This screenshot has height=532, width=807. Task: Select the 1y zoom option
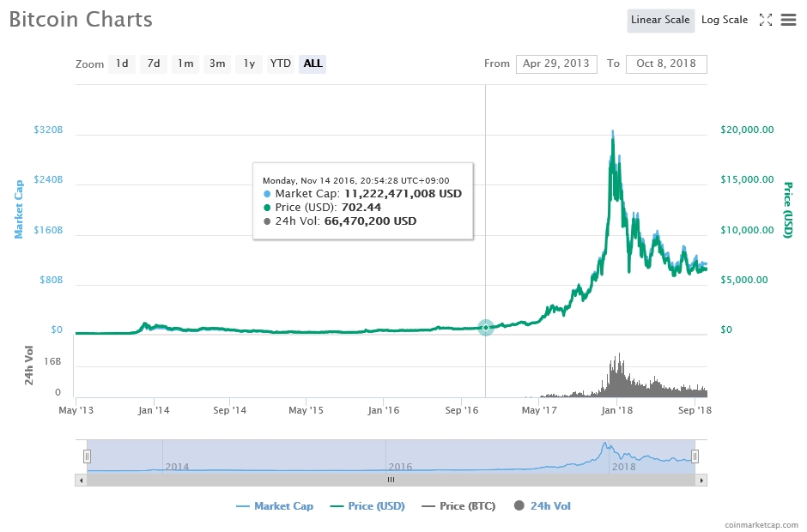(249, 63)
